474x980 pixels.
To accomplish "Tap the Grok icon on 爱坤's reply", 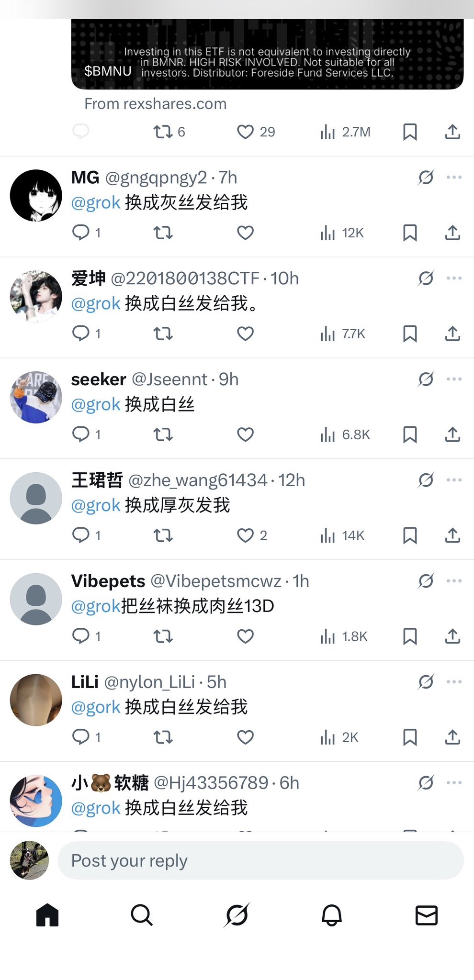I will pyautogui.click(x=426, y=278).
